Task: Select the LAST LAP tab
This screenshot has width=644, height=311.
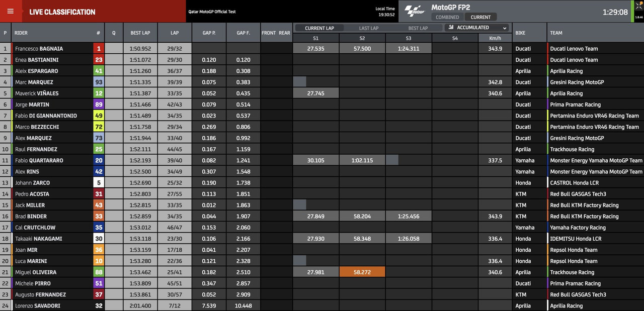Action: (369, 28)
